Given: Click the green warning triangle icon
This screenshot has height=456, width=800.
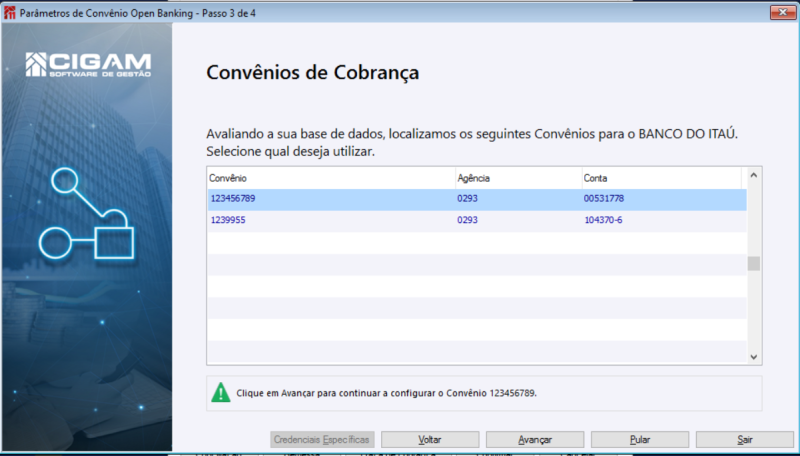Looking at the screenshot, I should pyautogui.click(x=220, y=393).
